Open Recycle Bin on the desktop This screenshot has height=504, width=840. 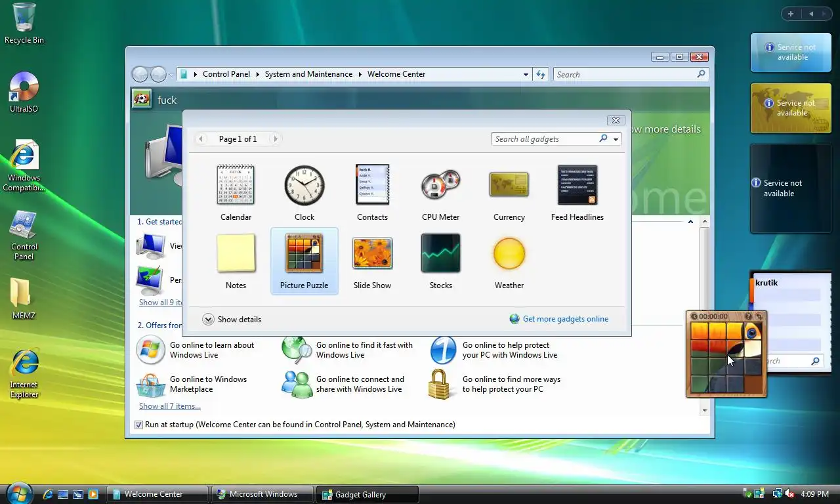click(24, 23)
